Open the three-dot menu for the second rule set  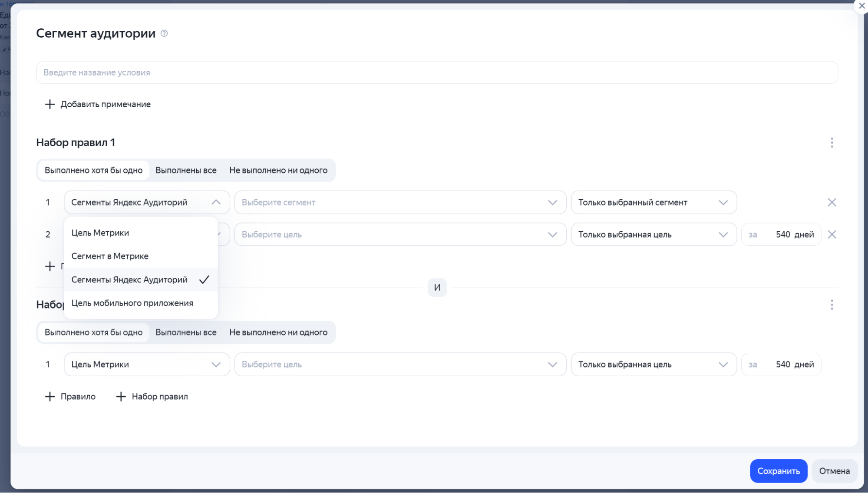(x=832, y=305)
